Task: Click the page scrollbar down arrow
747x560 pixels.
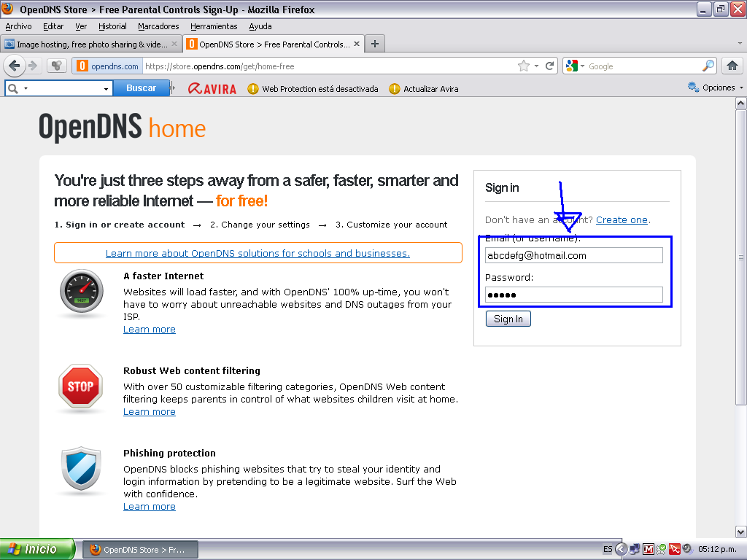Action: coord(741,532)
